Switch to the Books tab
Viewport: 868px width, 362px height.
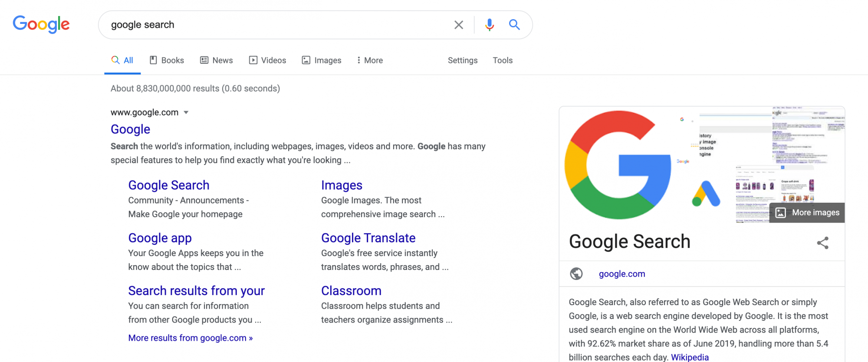click(x=167, y=60)
